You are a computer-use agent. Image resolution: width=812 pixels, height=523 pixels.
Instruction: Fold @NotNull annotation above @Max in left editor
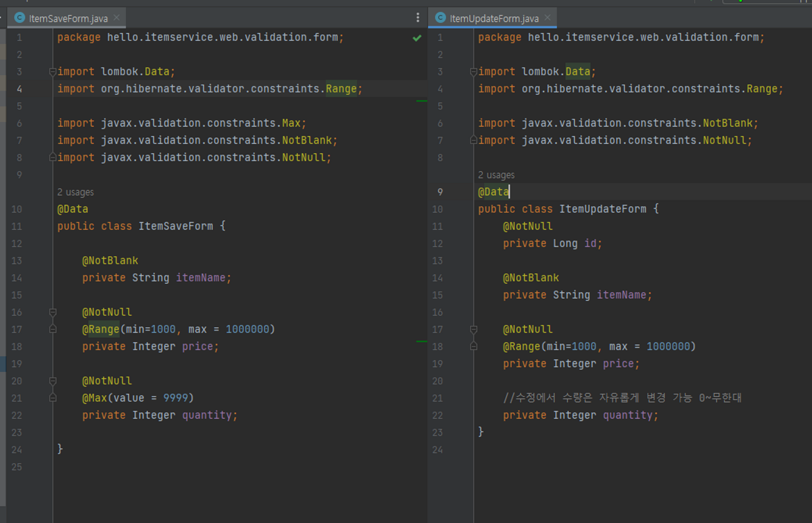[53, 381]
